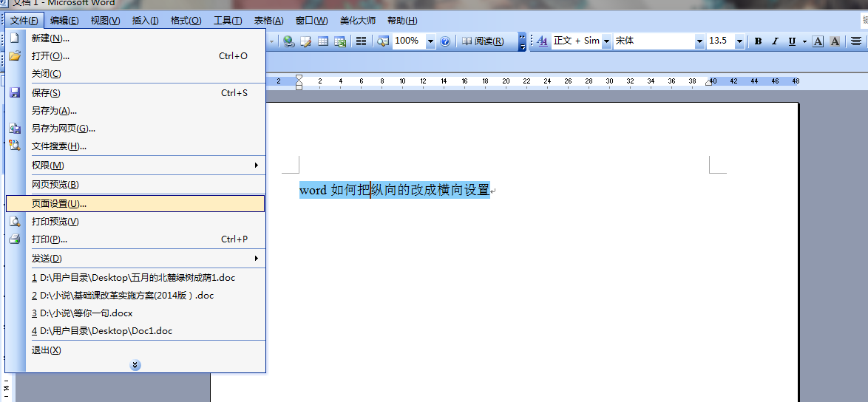Open the zoom percentage dropdown arrow
This screenshot has height=402, width=868.
coord(430,41)
